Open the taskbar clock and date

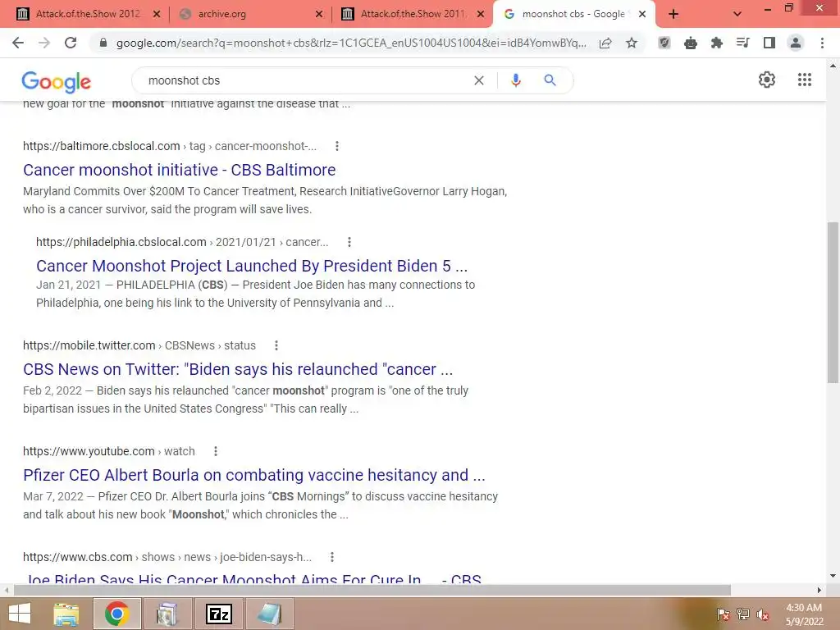[804, 614]
